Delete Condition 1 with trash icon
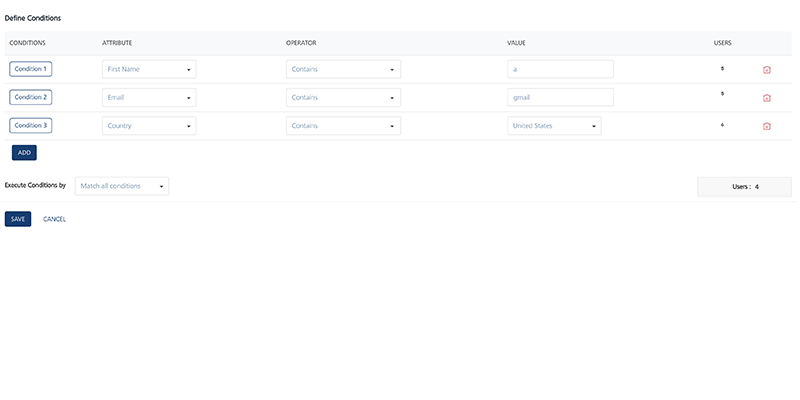The width and height of the screenshot is (800, 400). click(x=767, y=70)
